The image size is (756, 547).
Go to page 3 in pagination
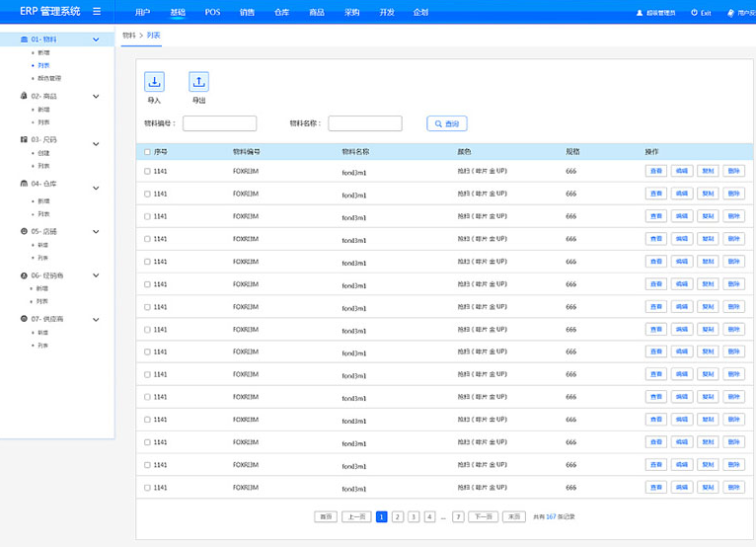(414, 516)
